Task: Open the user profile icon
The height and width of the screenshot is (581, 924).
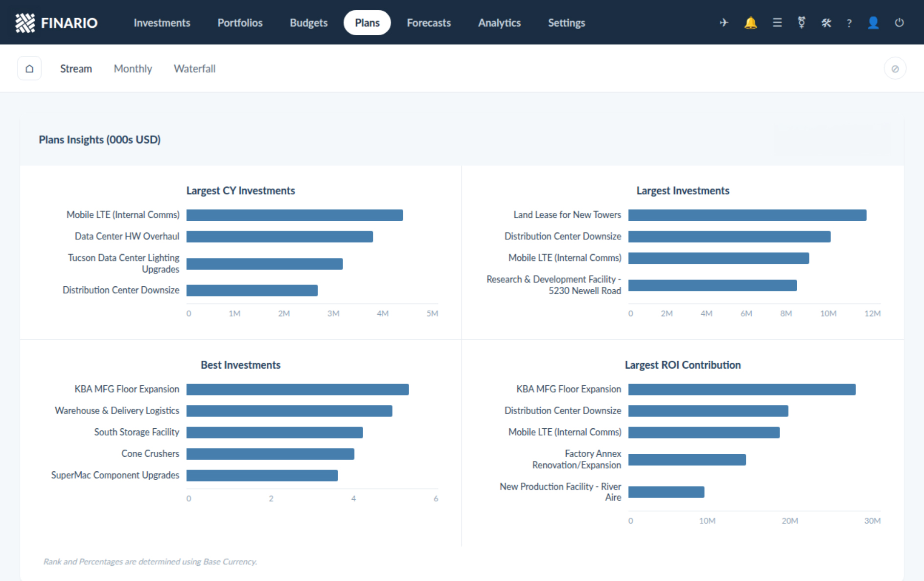Action: pyautogui.click(x=873, y=23)
